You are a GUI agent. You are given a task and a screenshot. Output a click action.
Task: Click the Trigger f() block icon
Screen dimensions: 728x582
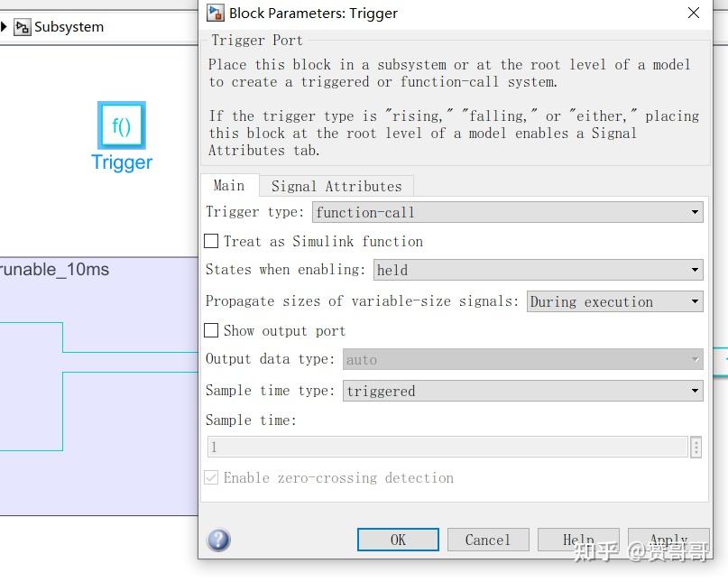coord(121,125)
